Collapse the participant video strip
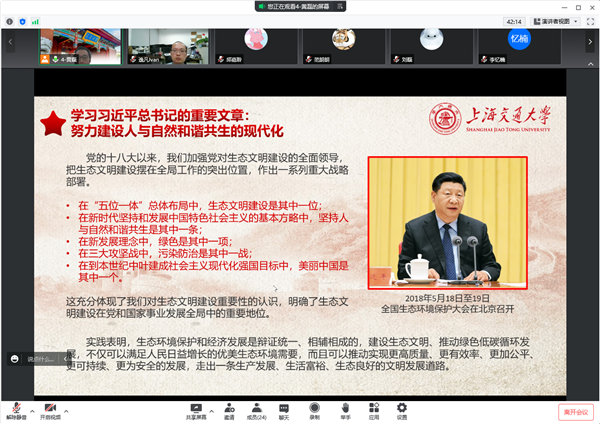600x424 pixels. (590, 64)
